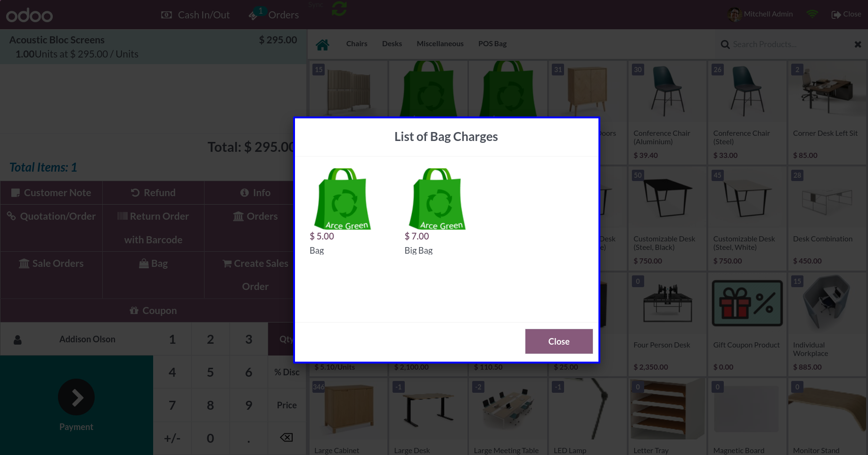868x455 pixels.
Task: Toggle % Disc numpad mode
Action: [x=287, y=372]
